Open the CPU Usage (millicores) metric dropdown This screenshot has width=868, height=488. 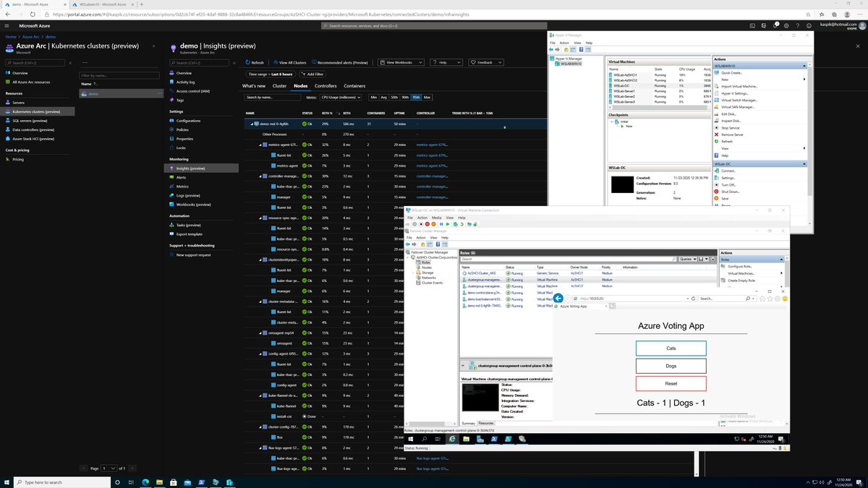pyautogui.click(x=340, y=98)
